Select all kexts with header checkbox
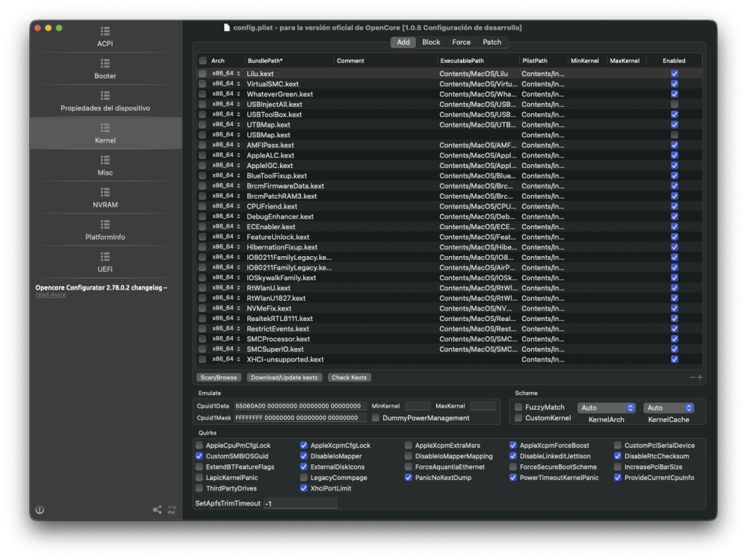This screenshot has height=560, width=747. pyautogui.click(x=203, y=60)
